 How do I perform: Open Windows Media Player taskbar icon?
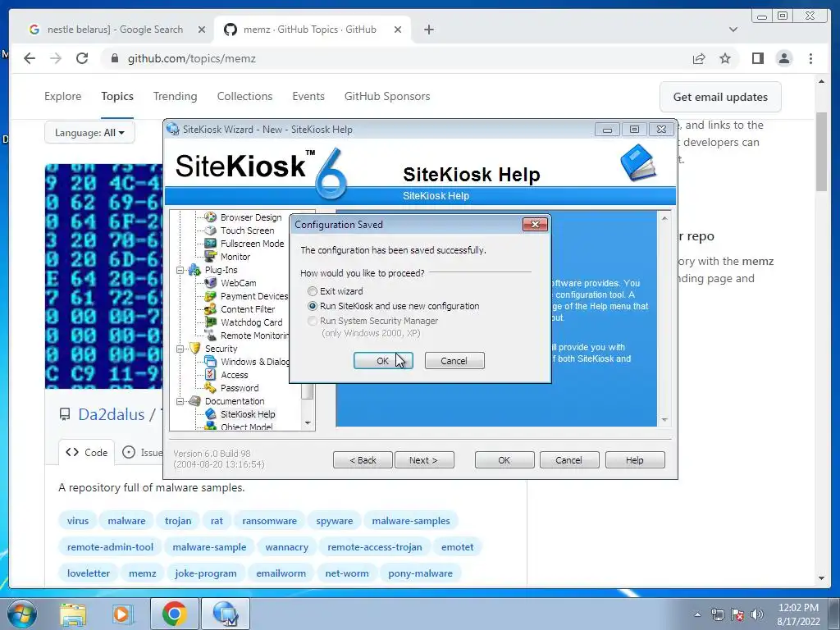pos(122,614)
